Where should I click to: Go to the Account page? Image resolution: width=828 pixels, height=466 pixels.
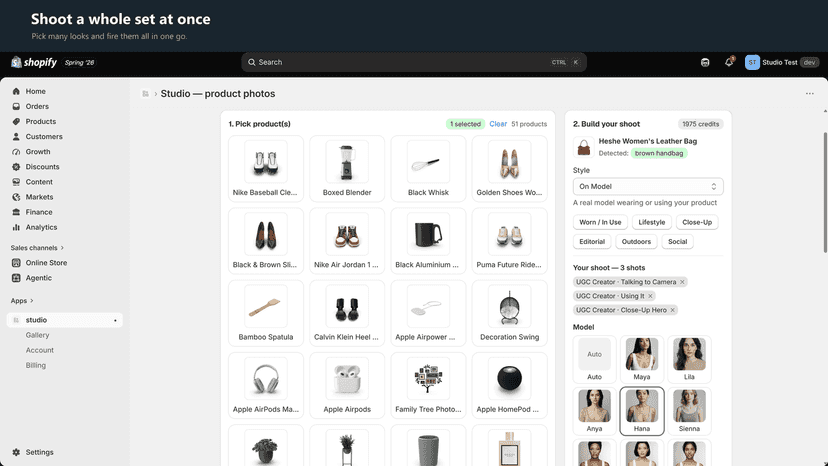click(40, 350)
